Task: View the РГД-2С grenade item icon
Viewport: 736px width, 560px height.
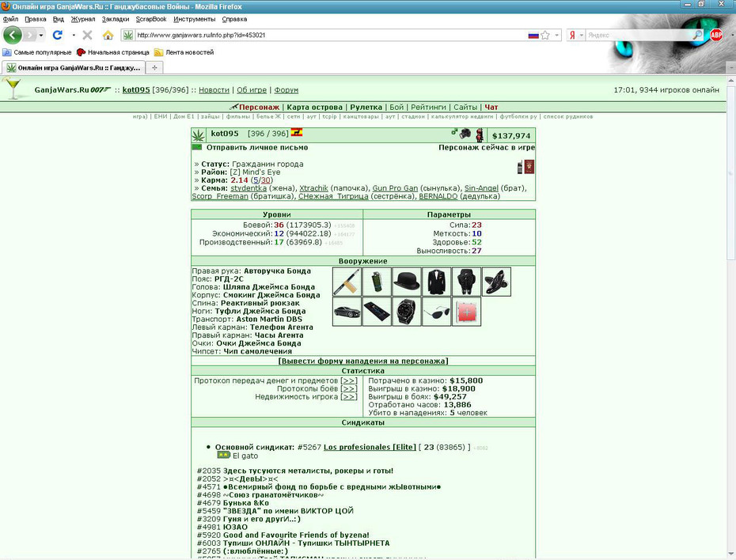Action: pyautogui.click(x=377, y=282)
